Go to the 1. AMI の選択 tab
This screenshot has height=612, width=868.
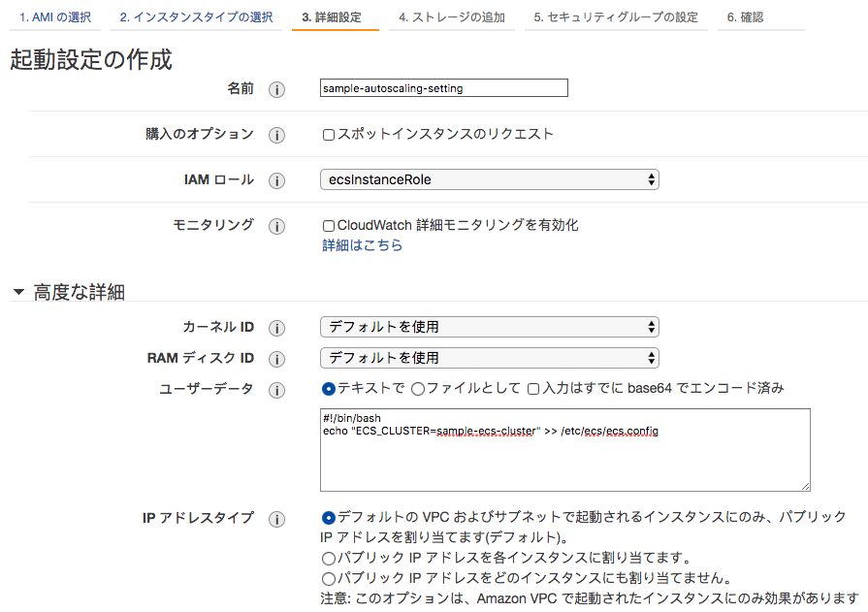(x=55, y=17)
